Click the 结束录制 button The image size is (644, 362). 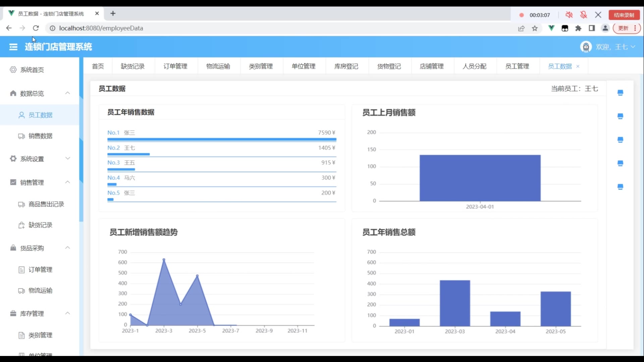(624, 15)
